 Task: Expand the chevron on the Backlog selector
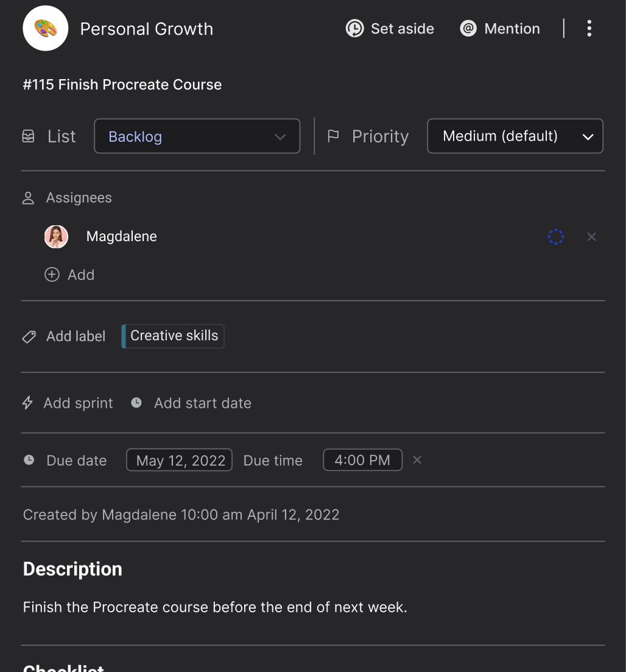[x=280, y=136]
